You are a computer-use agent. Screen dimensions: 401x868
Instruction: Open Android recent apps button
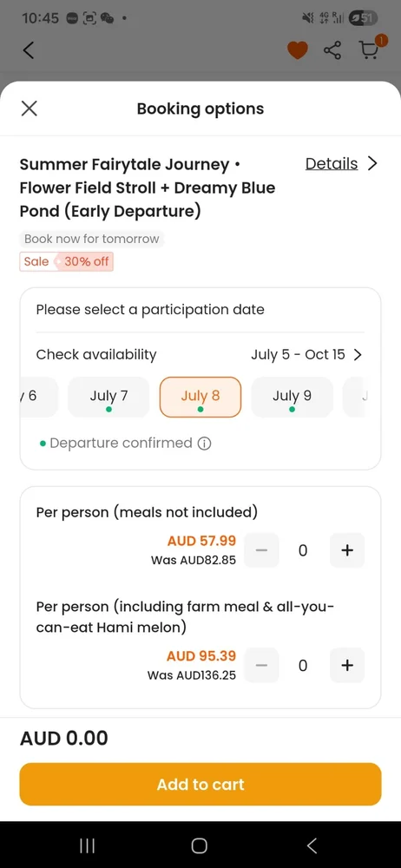tap(87, 845)
